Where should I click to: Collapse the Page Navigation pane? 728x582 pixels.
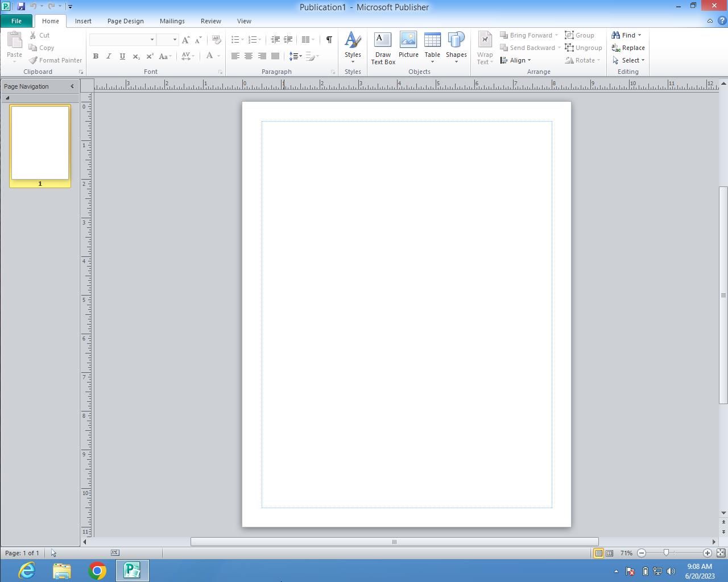pos(72,86)
